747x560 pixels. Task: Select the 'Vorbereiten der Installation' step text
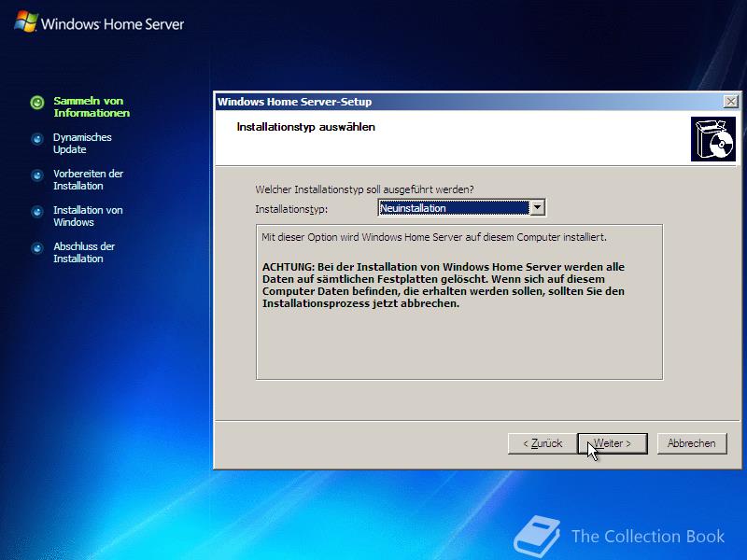pos(88,179)
